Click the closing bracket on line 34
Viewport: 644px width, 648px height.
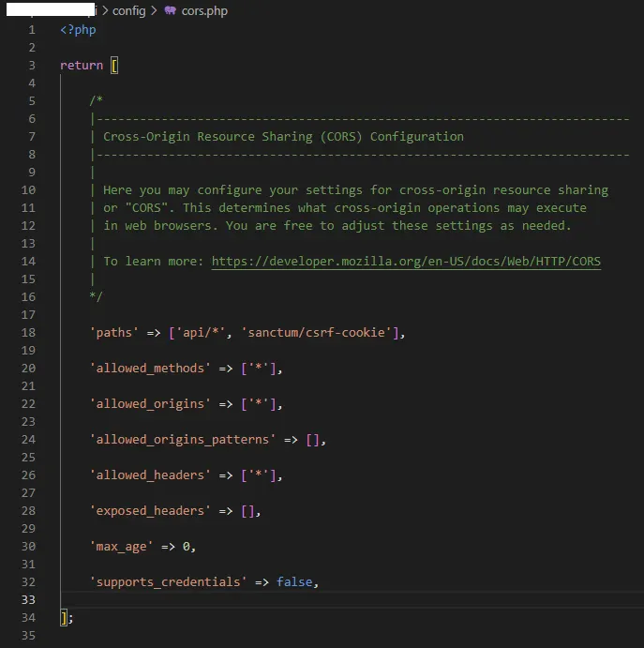click(x=64, y=618)
